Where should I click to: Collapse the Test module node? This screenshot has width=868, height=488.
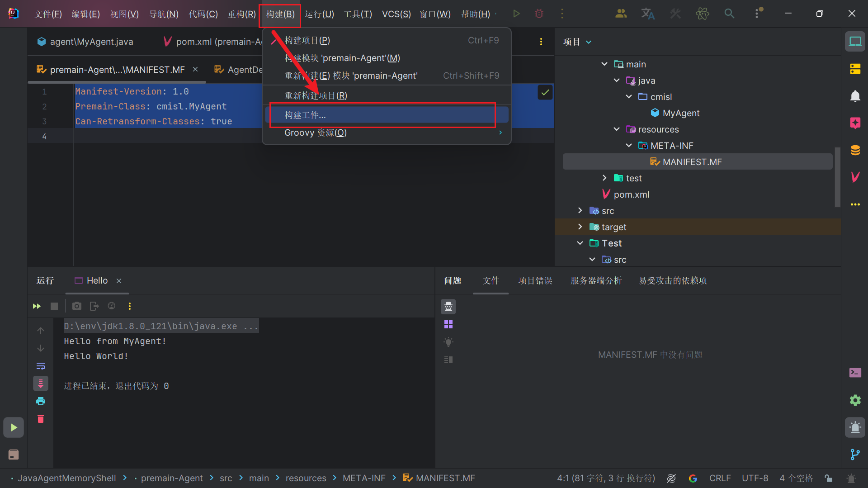point(580,243)
